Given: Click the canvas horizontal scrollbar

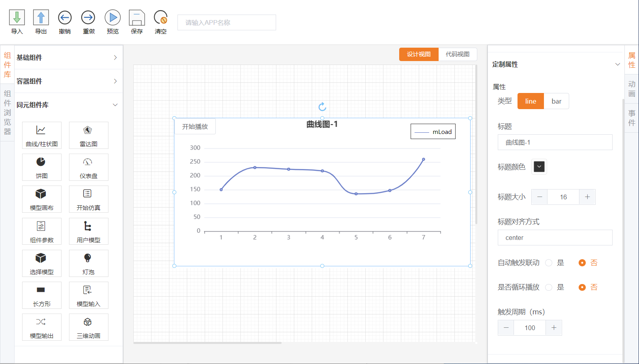Looking at the screenshot, I should coord(207,343).
